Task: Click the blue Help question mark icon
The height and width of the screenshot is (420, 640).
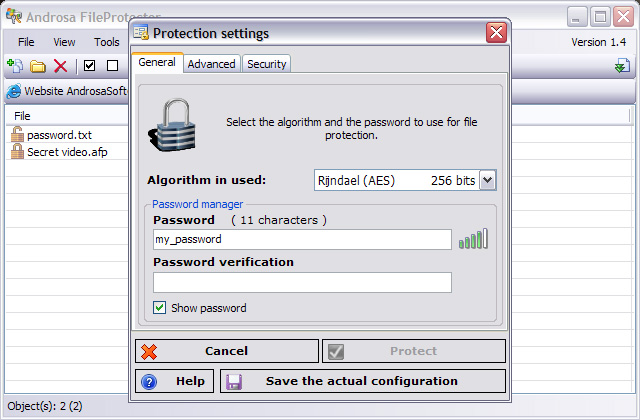Action: [x=150, y=381]
